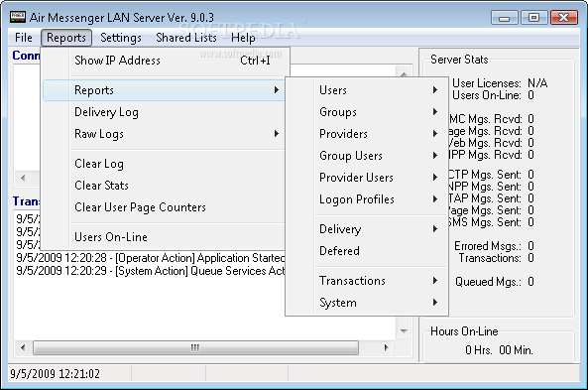Expand the Groups report submenu

click(x=367, y=112)
